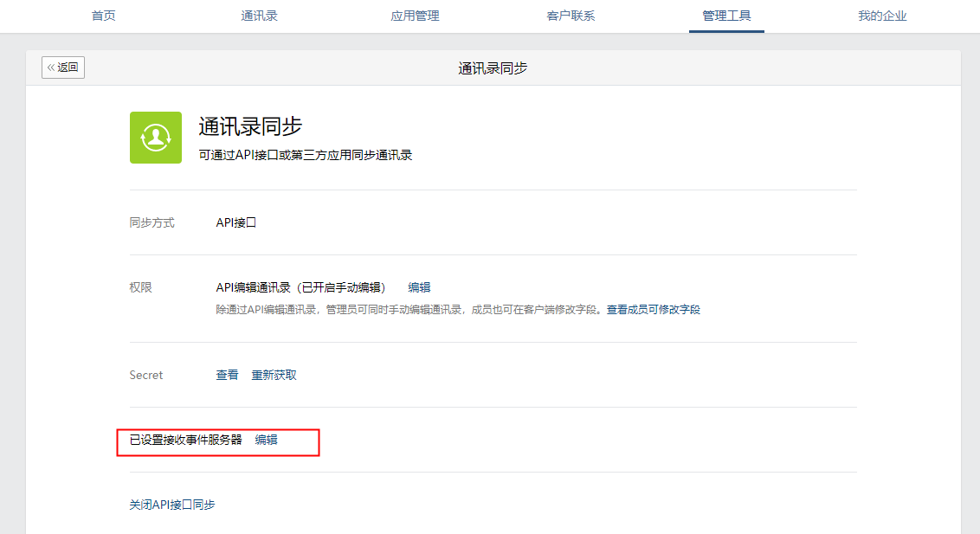Click 查看 to view the Secret

pos(227,375)
